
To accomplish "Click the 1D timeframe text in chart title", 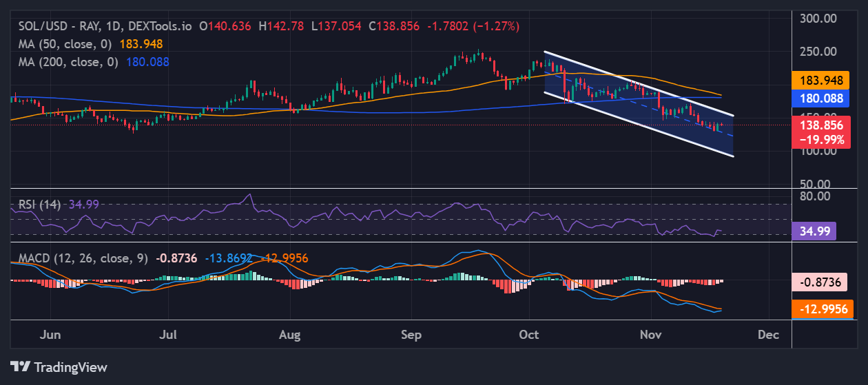I will (115, 26).
